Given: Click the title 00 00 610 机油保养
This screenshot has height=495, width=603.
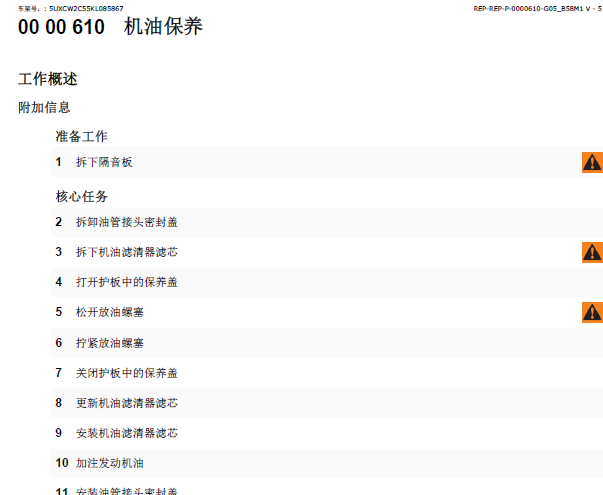Looking at the screenshot, I should click(x=110, y=27).
